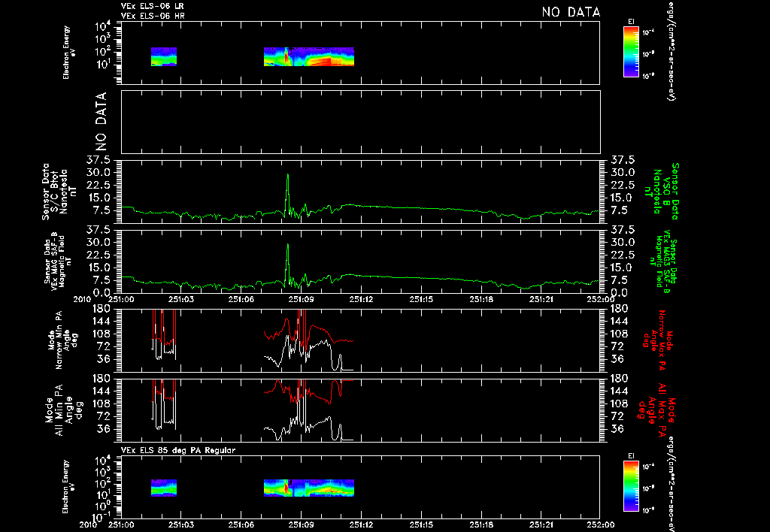The height and width of the screenshot is (532, 770).
Task: Click '251:00' on the middle time axis
Action: (x=121, y=299)
